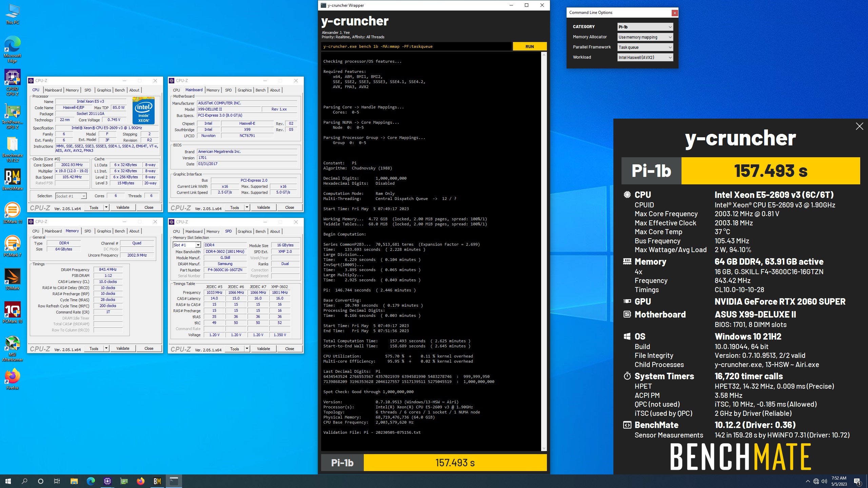Launch 3DMark 11 desktop icon

click(x=13, y=213)
